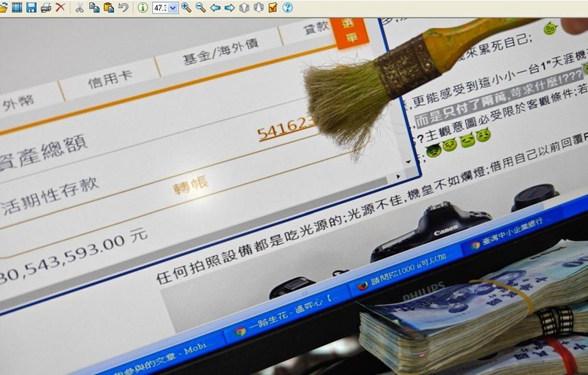This screenshot has height=375, width=588.
Task: Click the zoom value field showing 47.3
Action: click(161, 8)
